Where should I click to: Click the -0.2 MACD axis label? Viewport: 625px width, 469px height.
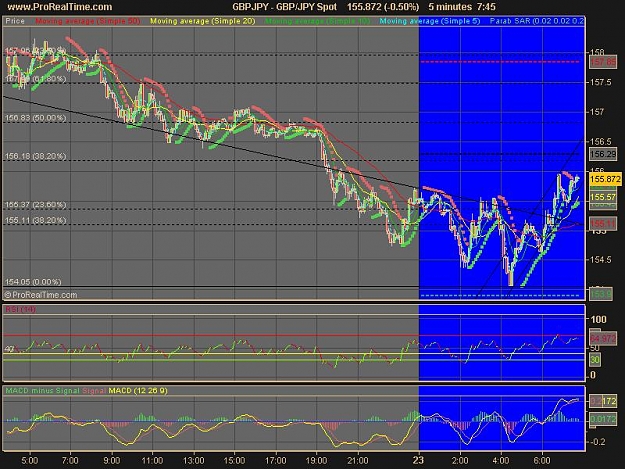click(597, 442)
